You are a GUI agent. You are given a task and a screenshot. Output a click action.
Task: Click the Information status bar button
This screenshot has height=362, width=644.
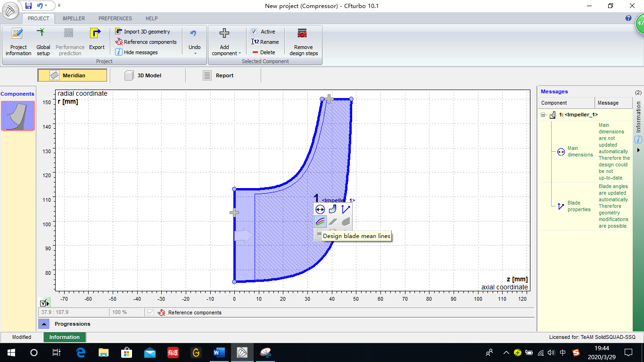click(65, 337)
